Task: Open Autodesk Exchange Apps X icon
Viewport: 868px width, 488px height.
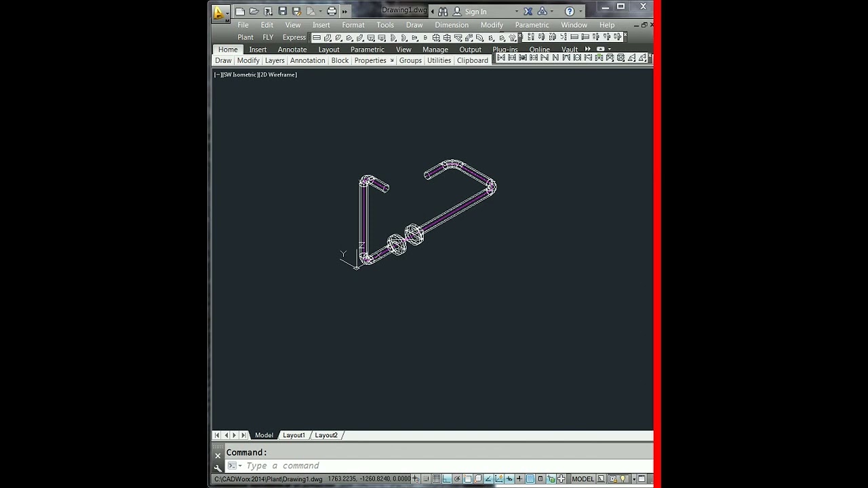Action: pyautogui.click(x=528, y=12)
